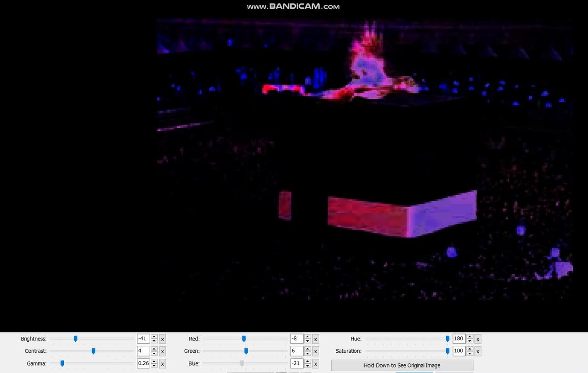Decrease Hue value with down arrow
588x373 pixels.
pyautogui.click(x=469, y=341)
